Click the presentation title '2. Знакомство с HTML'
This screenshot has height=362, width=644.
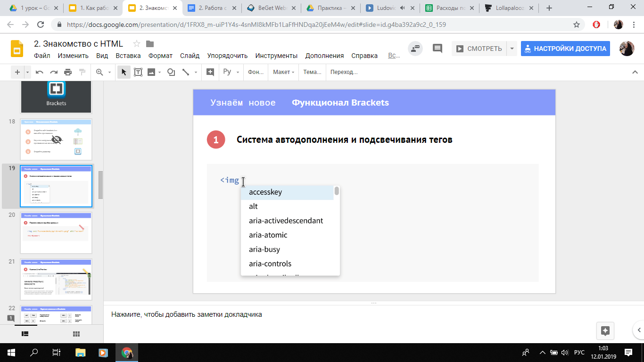[78, 44]
